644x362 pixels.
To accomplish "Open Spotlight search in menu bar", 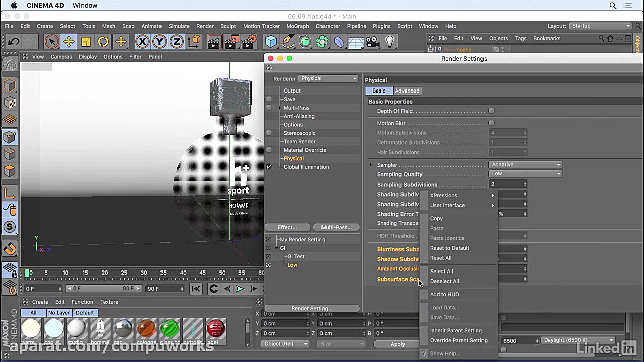I will pos(613,6).
